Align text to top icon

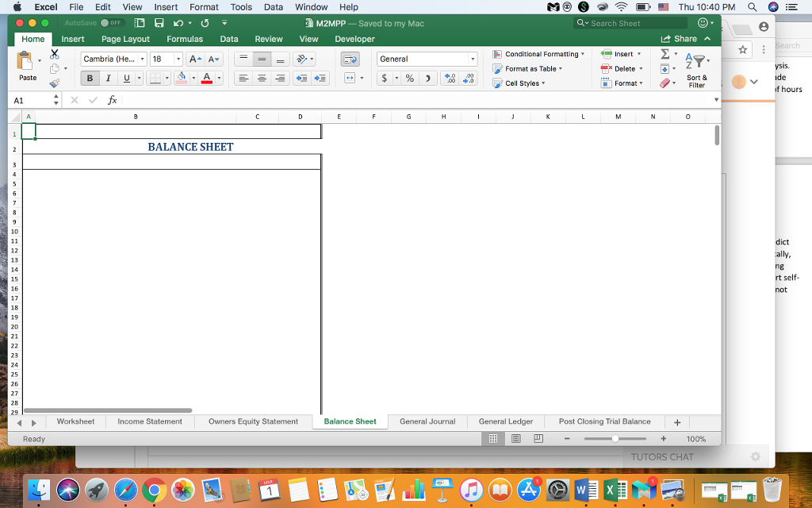point(243,59)
